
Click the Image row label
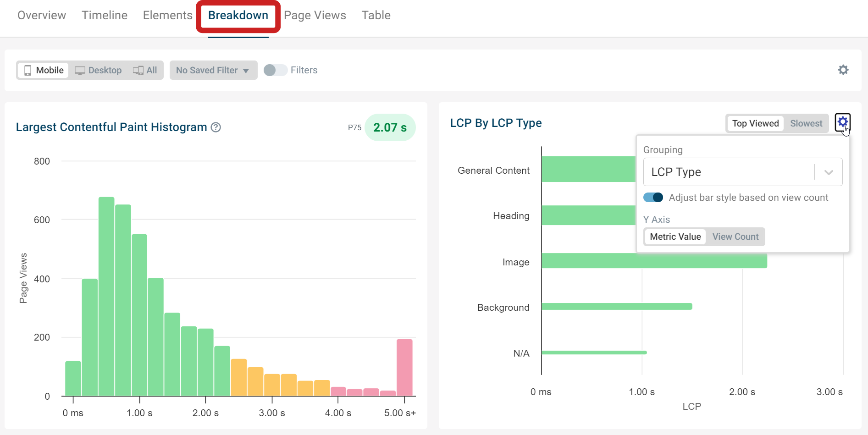tap(516, 262)
